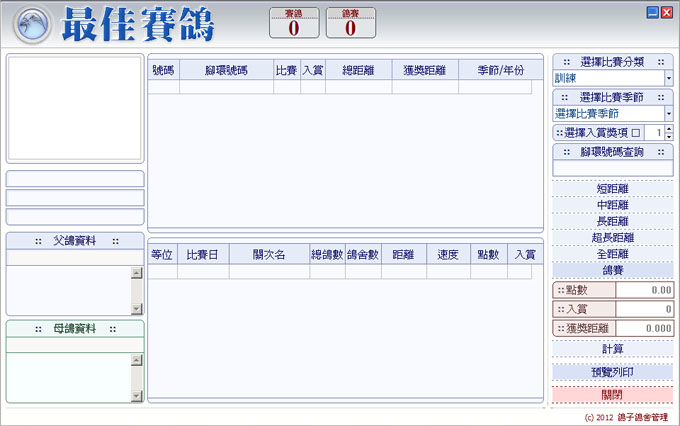Sort by 鴿舍數 column header
This screenshot has height=426, width=680.
tap(363, 255)
